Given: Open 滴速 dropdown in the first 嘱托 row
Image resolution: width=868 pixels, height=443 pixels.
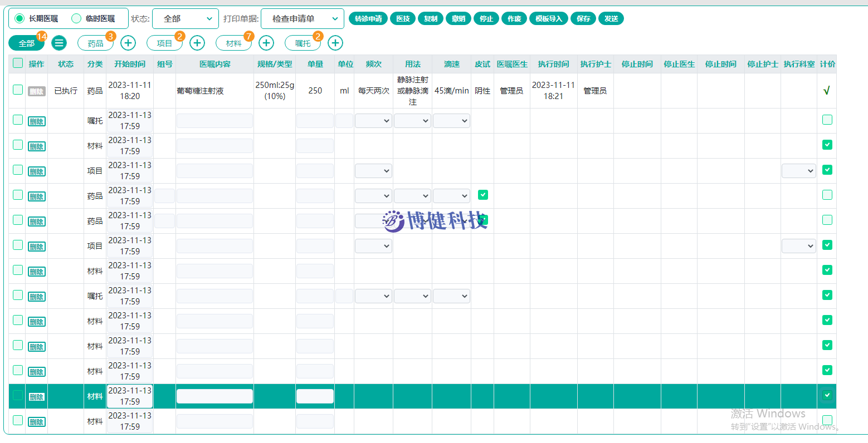Looking at the screenshot, I should [451, 121].
